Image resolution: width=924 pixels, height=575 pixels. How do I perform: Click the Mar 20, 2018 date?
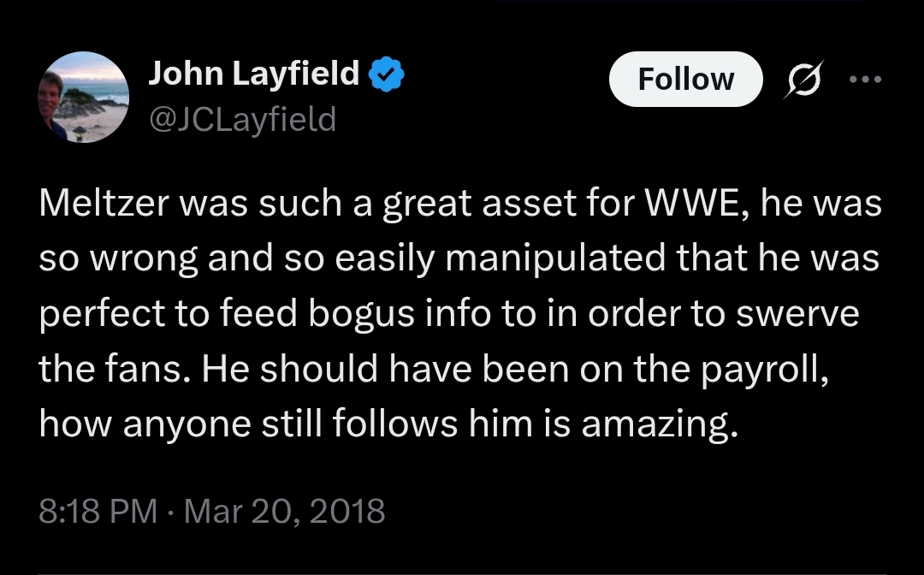pos(284,511)
